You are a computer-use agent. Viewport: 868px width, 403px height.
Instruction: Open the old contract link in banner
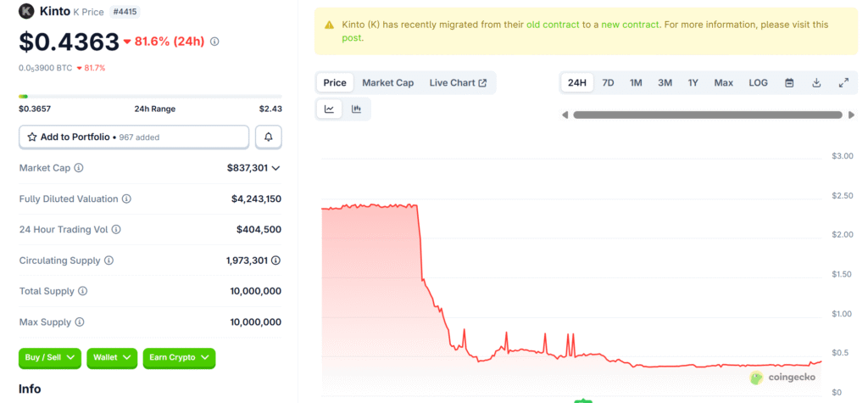click(553, 25)
